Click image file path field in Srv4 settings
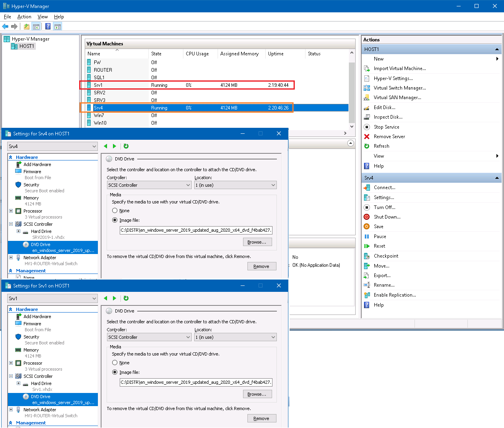The width and height of the screenshot is (504, 428). coord(196,230)
